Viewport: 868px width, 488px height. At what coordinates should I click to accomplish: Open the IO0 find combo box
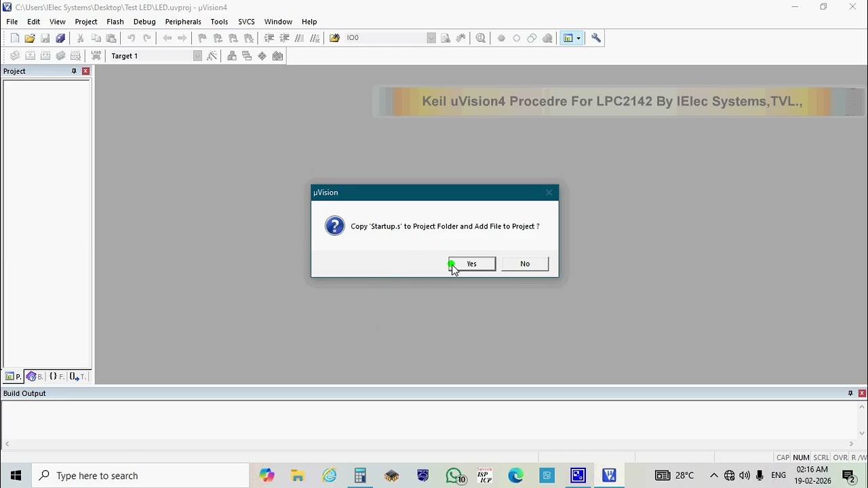[431, 38]
